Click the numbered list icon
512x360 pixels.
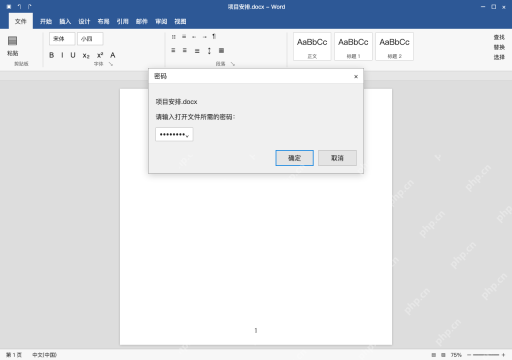click(184, 36)
